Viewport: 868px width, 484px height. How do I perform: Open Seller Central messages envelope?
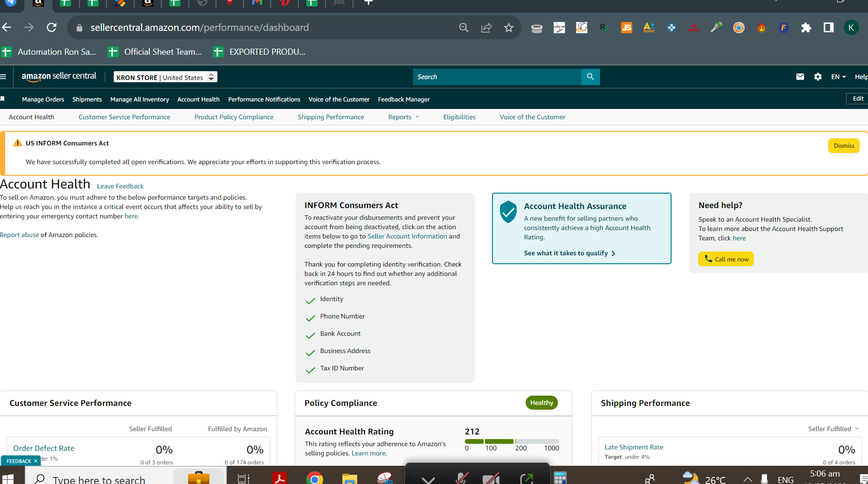tap(800, 77)
